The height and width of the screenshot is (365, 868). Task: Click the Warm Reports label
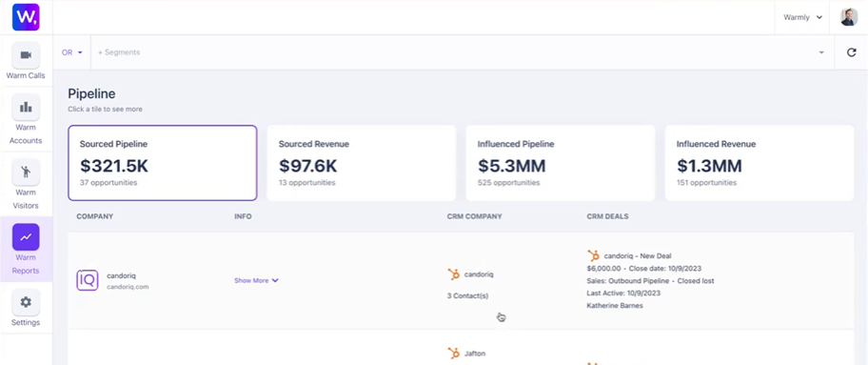[x=26, y=264]
